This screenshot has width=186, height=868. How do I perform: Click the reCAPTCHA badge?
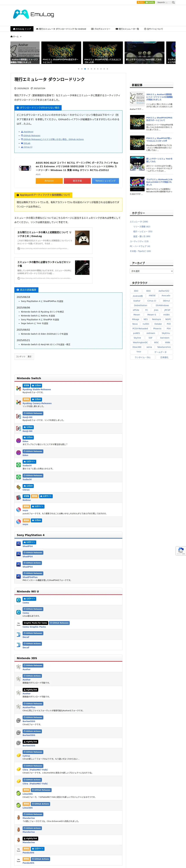pyautogui.click(x=181, y=551)
